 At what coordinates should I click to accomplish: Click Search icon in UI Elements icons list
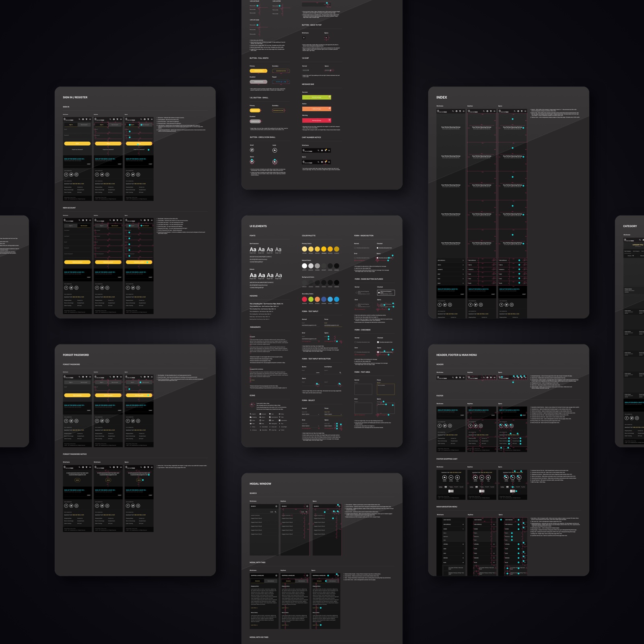coord(250,414)
